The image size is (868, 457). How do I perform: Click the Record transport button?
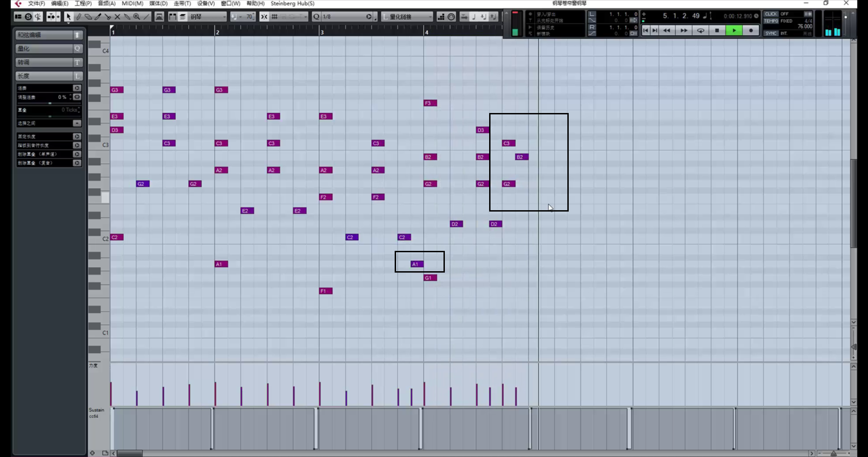pyautogui.click(x=751, y=31)
